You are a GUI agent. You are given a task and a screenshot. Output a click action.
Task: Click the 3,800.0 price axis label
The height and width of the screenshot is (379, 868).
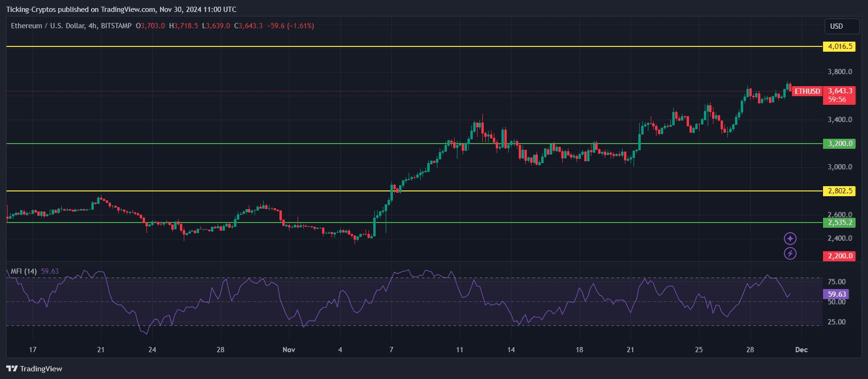click(840, 72)
